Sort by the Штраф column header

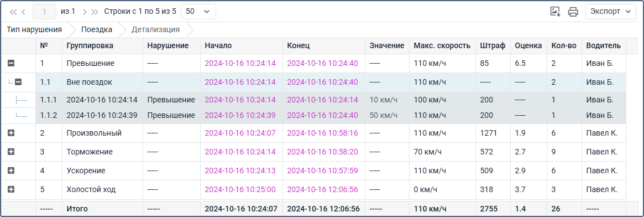(x=493, y=45)
